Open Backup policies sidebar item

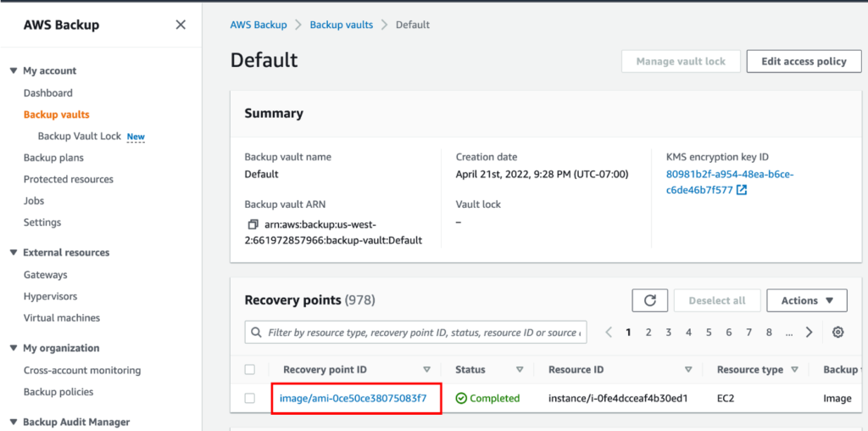click(x=58, y=392)
